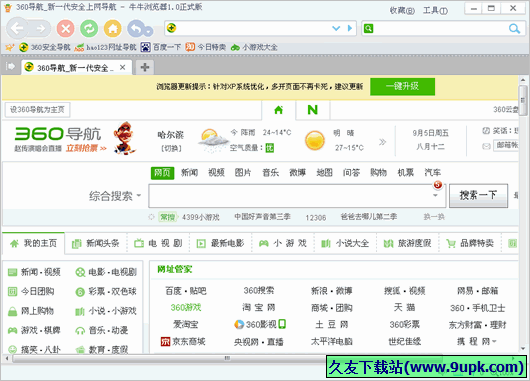
Task: Click the green search engine icon
Action: click(x=368, y=28)
